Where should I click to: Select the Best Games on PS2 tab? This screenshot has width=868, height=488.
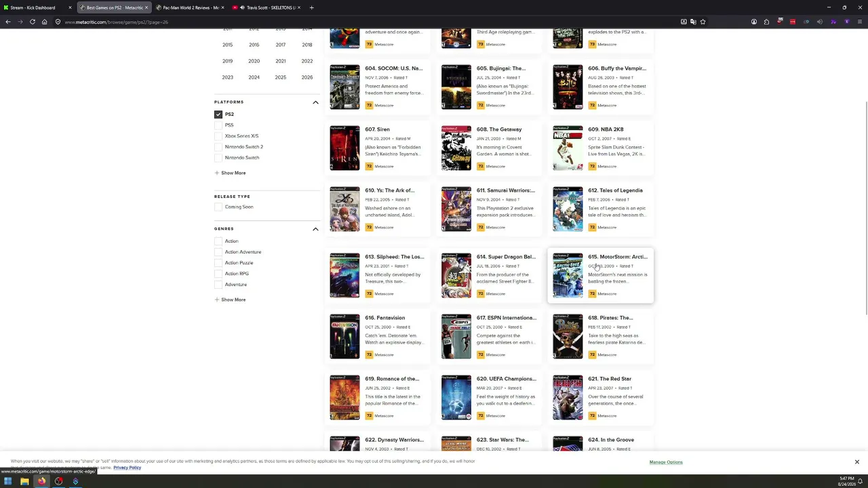pos(114,7)
